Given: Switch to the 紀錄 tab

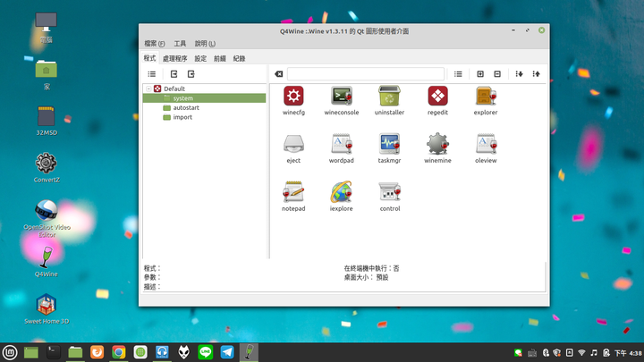Looking at the screenshot, I should 239,59.
